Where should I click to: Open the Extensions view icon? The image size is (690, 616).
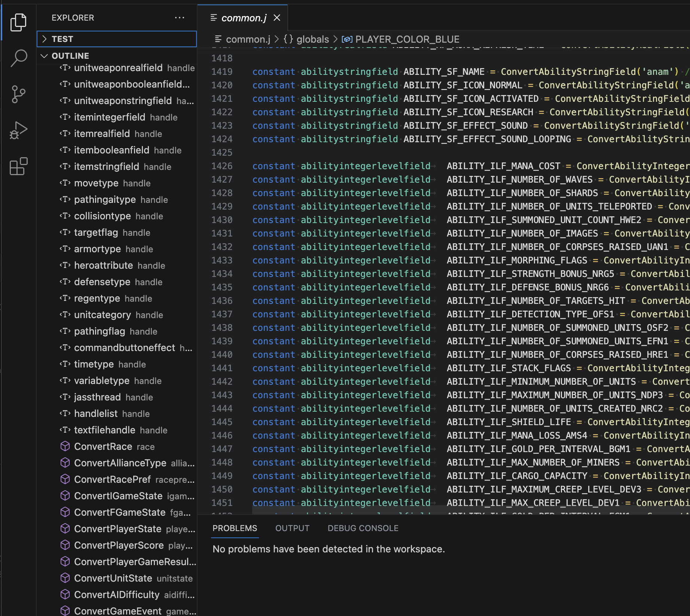coord(18,166)
